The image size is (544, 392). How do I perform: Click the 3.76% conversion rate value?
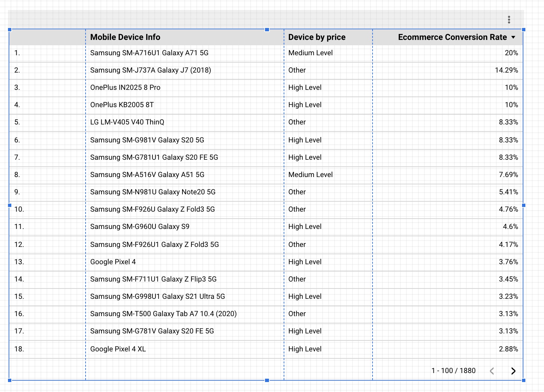(x=508, y=262)
